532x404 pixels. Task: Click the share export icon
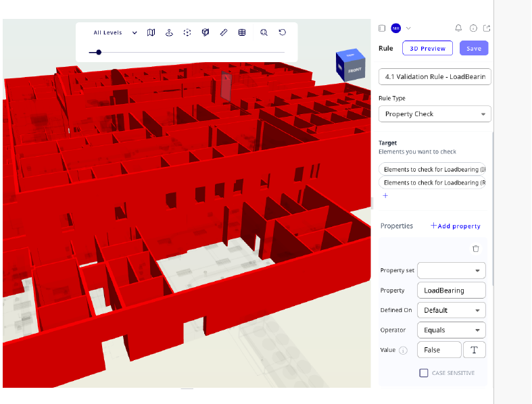click(x=487, y=28)
